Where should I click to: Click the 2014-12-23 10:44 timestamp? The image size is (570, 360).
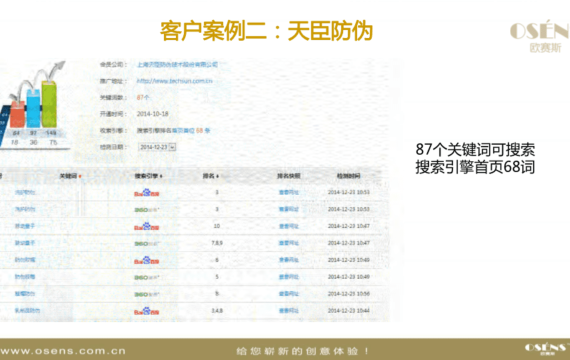(x=349, y=311)
